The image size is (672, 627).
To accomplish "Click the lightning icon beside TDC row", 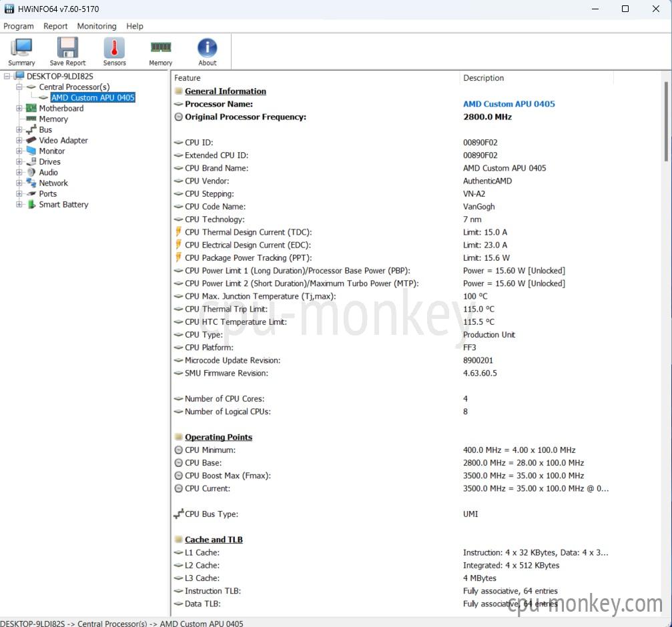I will (x=178, y=231).
